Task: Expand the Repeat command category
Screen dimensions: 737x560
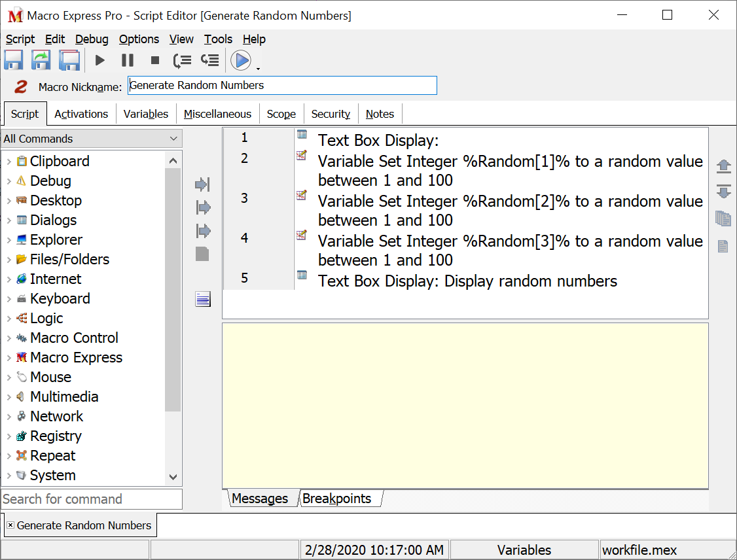Action: point(9,456)
